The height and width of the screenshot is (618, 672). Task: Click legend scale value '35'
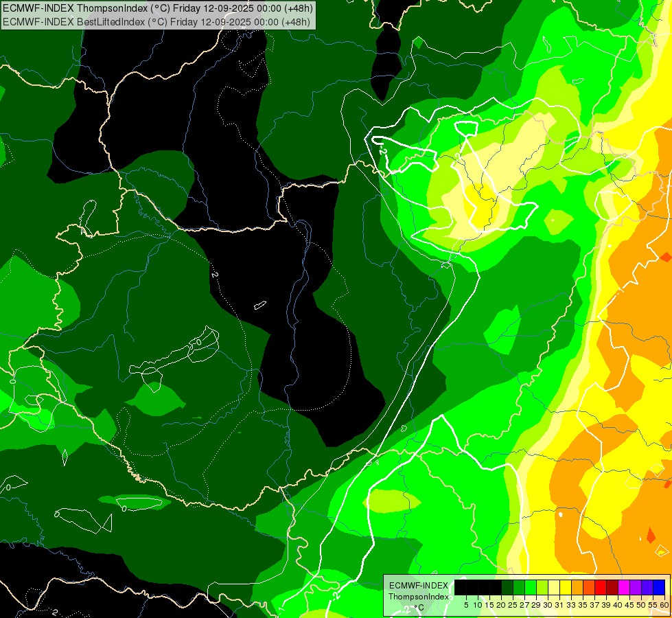583,605
